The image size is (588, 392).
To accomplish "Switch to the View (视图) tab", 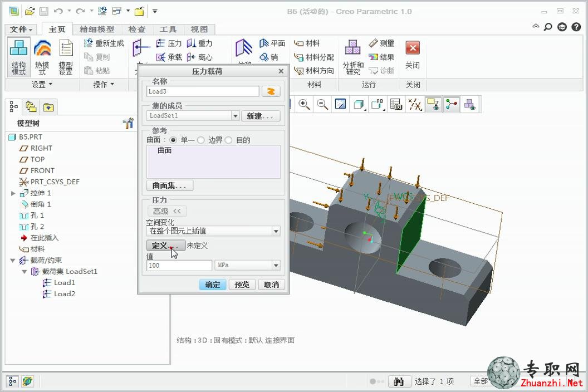I will click(199, 30).
